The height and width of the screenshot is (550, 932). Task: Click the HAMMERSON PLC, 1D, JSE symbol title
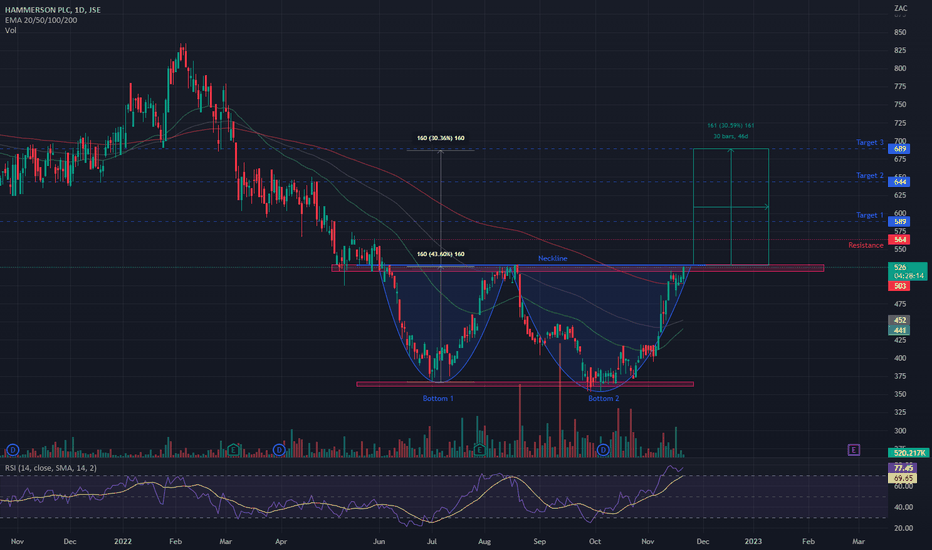52,10
